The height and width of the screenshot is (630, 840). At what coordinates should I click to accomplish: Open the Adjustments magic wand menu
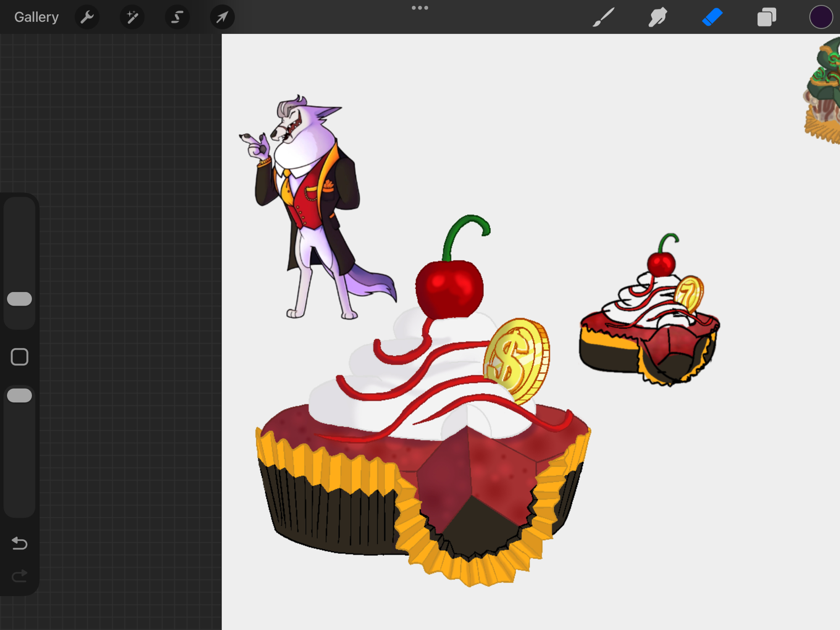coord(132,17)
